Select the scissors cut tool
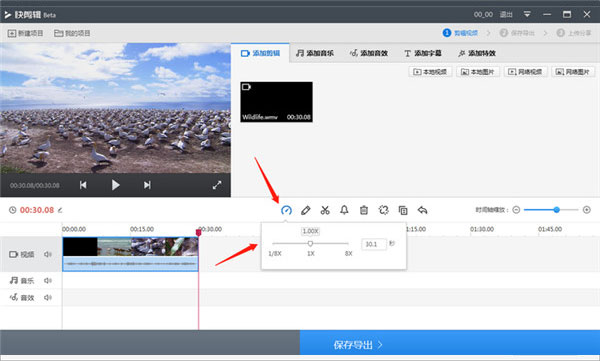This screenshot has height=361, width=600. pyautogui.click(x=325, y=210)
